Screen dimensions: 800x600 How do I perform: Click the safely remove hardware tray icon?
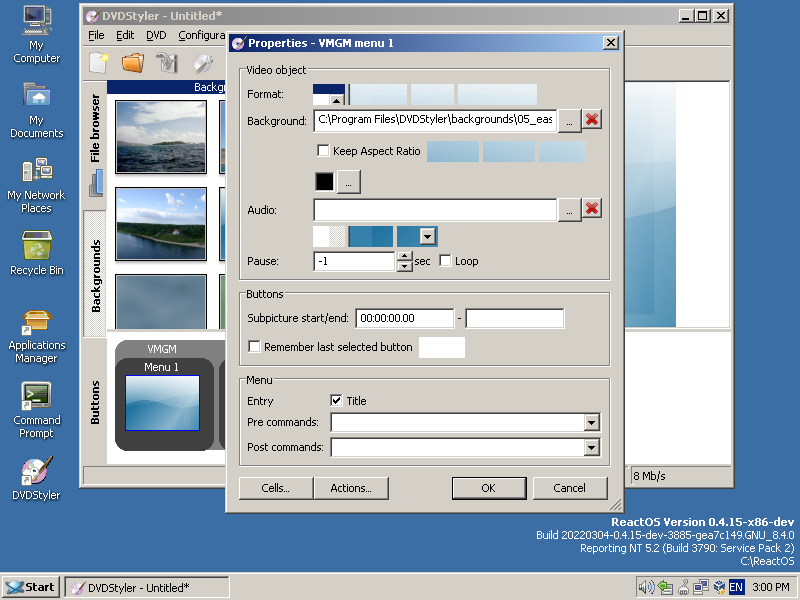tap(683, 587)
